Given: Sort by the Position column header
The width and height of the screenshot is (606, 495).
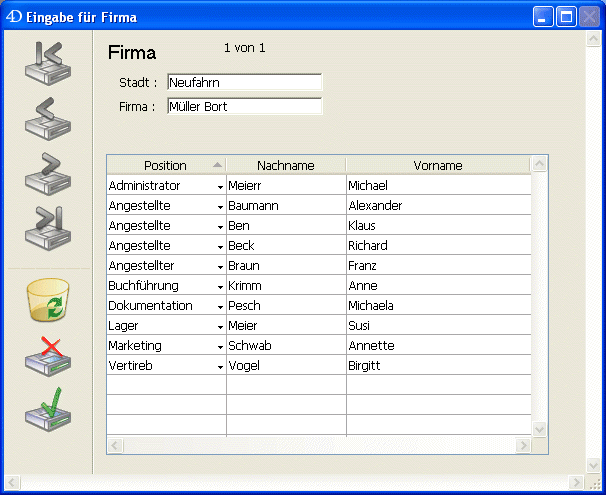Looking at the screenshot, I should click(166, 165).
